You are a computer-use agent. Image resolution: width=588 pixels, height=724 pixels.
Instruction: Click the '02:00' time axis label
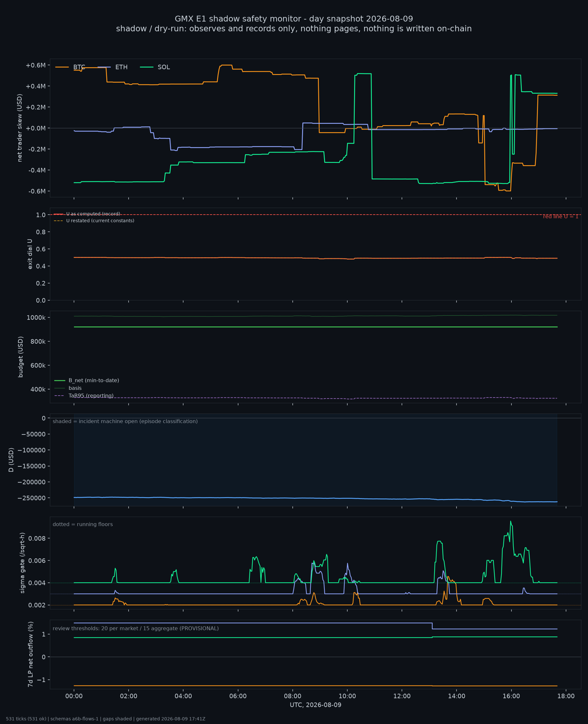(129, 696)
